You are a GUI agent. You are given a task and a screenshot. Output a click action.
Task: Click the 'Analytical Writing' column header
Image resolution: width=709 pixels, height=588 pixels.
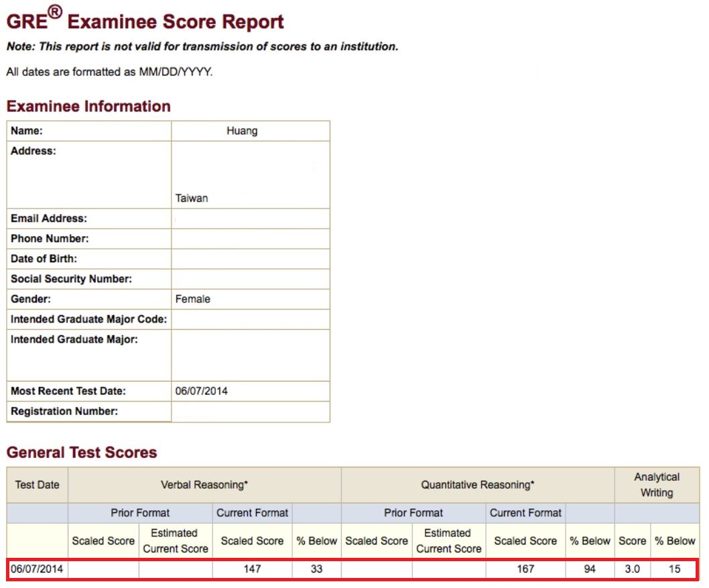(657, 485)
